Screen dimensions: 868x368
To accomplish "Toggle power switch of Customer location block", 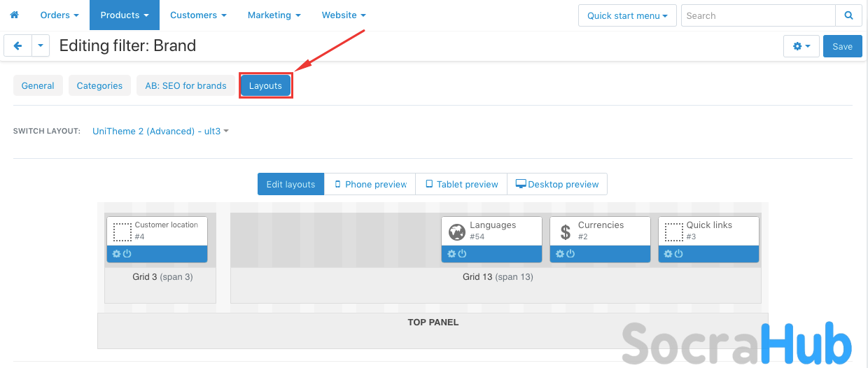I will (x=127, y=254).
